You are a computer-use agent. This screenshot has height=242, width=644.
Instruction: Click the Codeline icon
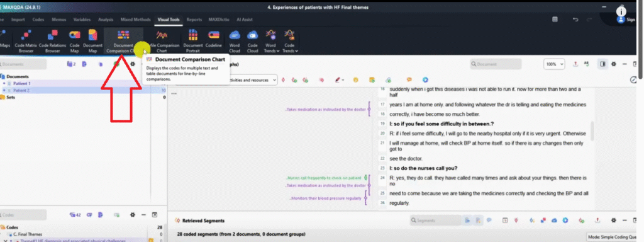(x=214, y=41)
